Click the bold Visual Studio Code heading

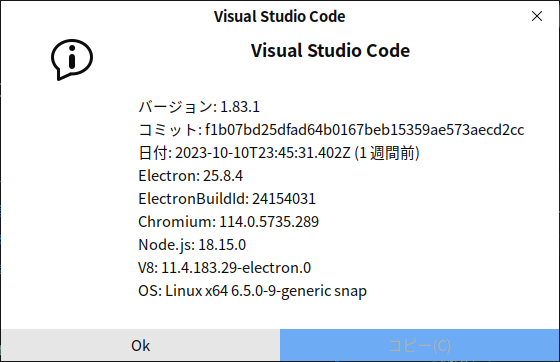pos(330,50)
